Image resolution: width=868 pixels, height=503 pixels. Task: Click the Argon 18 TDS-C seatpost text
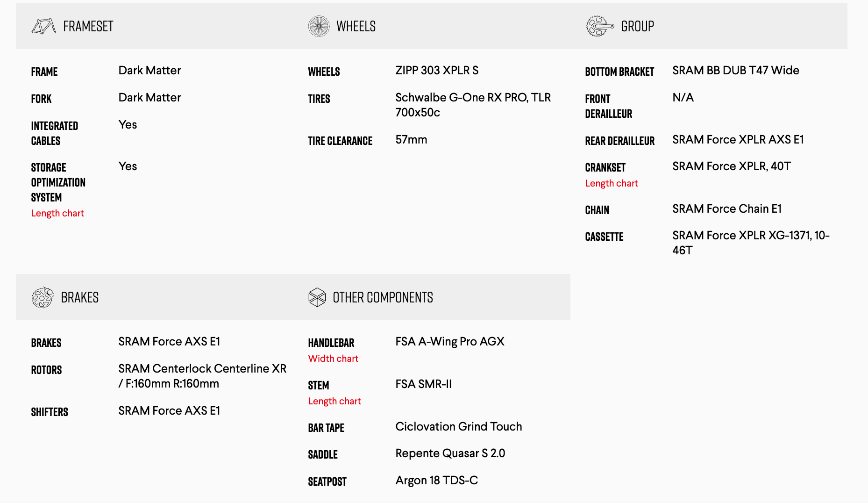(436, 481)
